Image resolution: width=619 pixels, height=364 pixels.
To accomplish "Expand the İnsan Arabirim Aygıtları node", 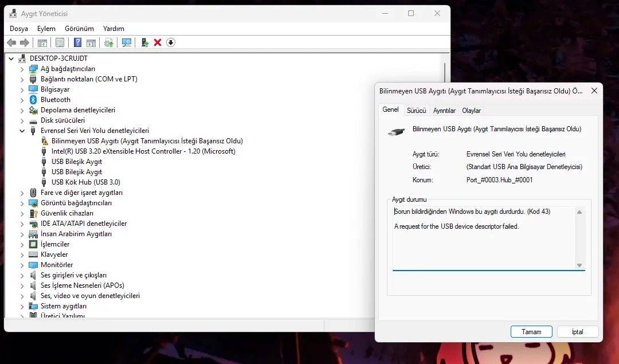I will (22, 234).
